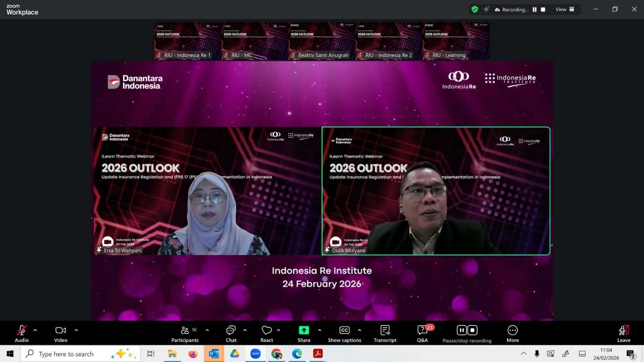Screen dimensions: 644x362
Task: Click the Pause/stop recording button
Action: [x=467, y=333]
